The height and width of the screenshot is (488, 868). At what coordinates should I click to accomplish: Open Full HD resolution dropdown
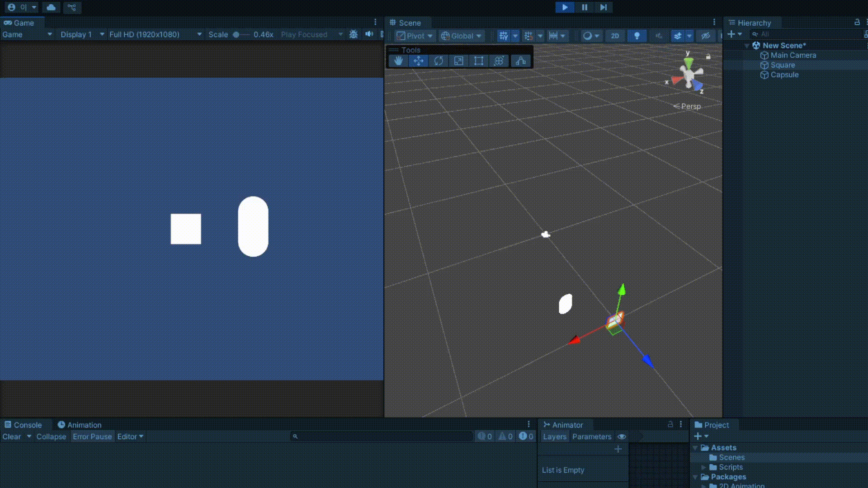155,34
